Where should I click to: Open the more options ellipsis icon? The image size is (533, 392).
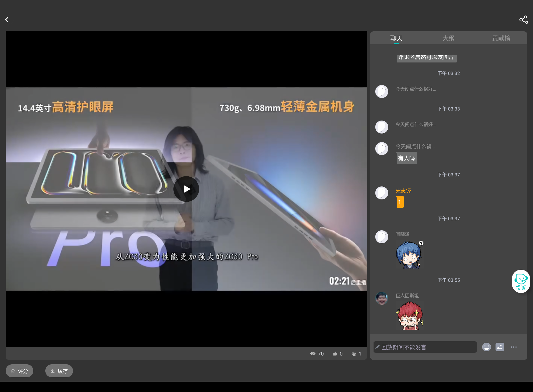514,347
